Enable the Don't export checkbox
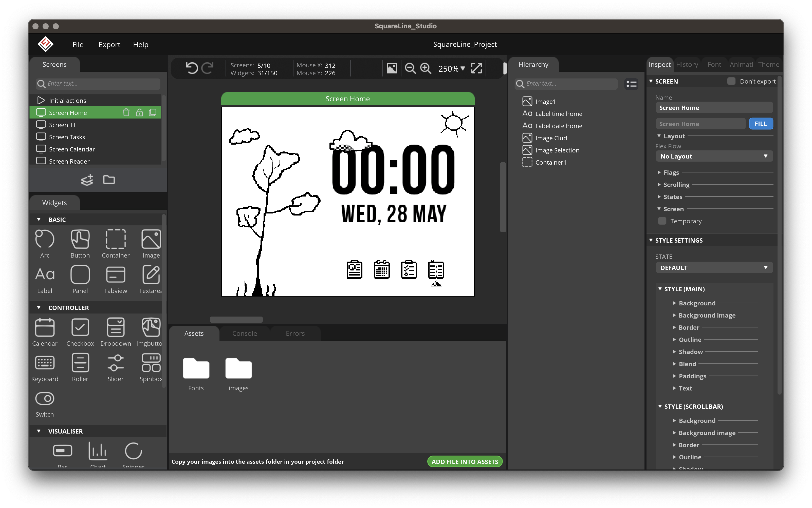The width and height of the screenshot is (812, 508). click(731, 81)
